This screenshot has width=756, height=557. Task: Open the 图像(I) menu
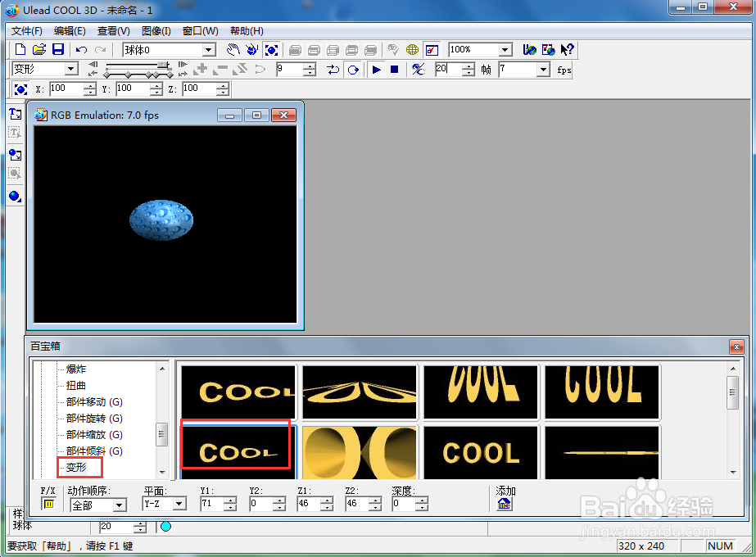(x=156, y=31)
